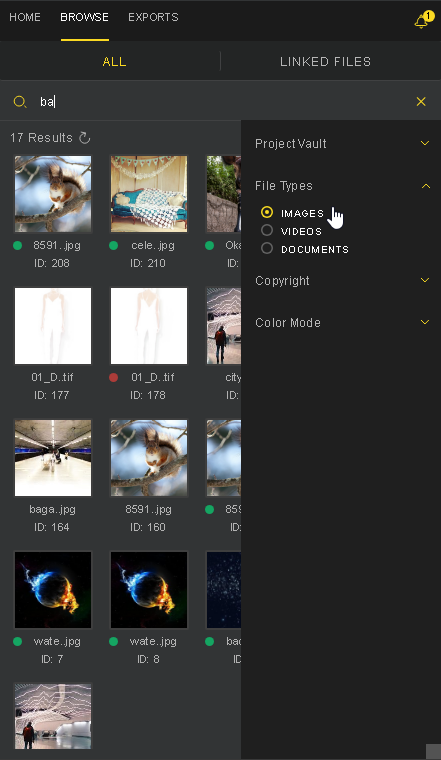Expand the Copyright filter
The image size is (441, 760).
(425, 280)
